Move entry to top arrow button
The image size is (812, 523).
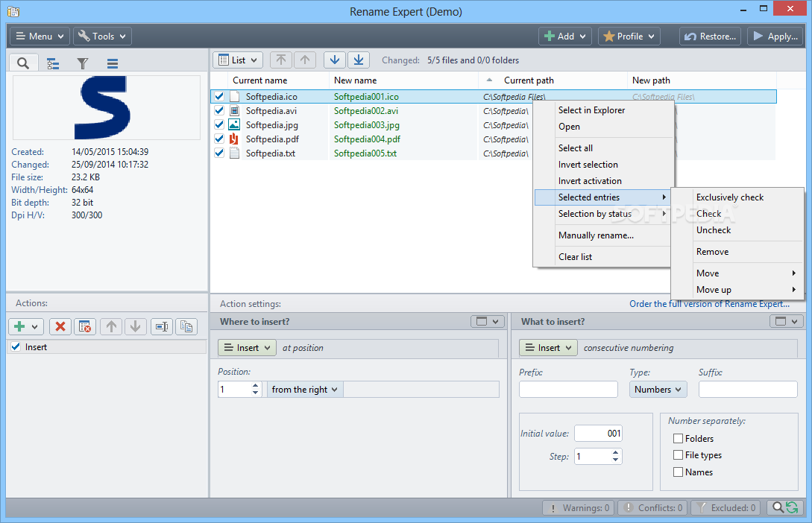tap(280, 60)
